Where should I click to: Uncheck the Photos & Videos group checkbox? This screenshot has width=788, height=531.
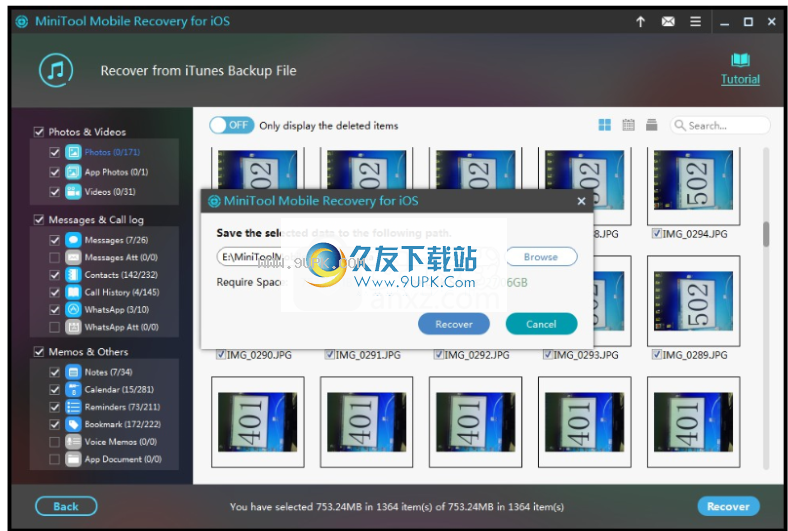[39, 132]
